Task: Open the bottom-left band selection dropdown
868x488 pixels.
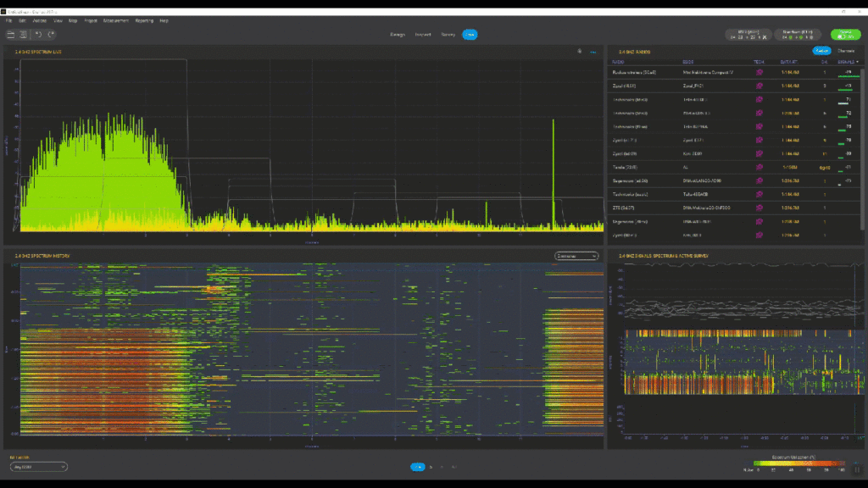Action: (x=38, y=466)
